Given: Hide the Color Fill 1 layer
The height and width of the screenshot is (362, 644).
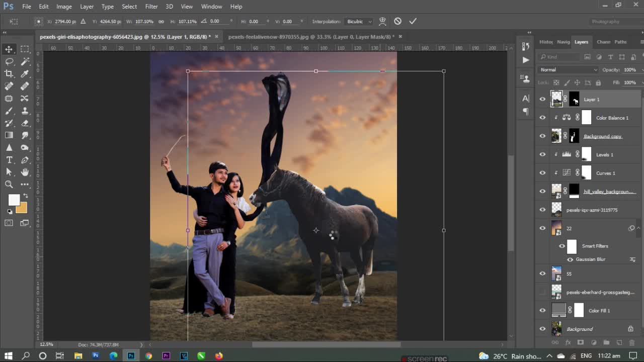Looking at the screenshot, I should [x=542, y=311].
